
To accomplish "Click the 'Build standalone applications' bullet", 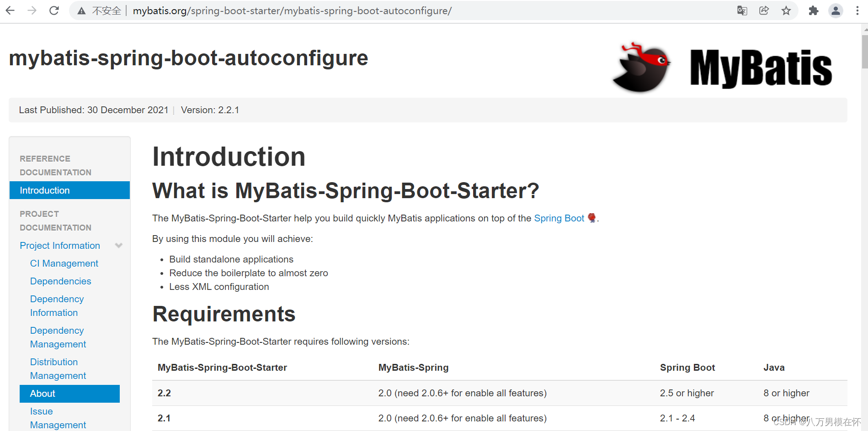I will point(231,259).
